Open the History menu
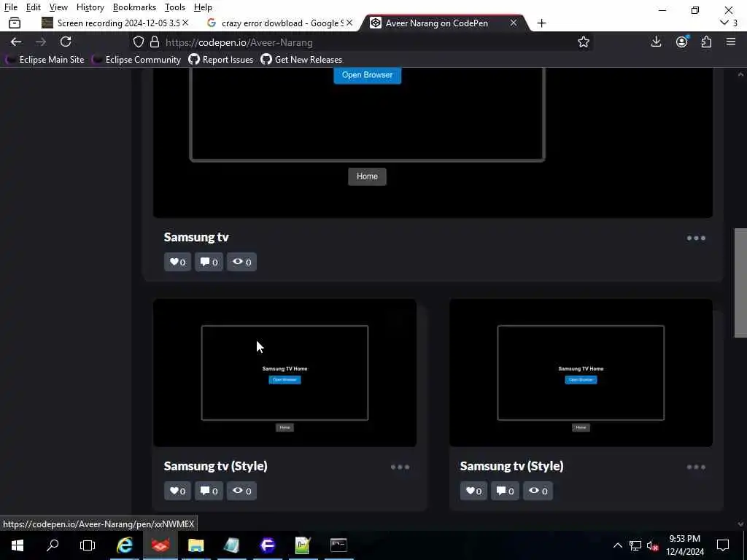This screenshot has width=747, height=560. pyautogui.click(x=90, y=7)
